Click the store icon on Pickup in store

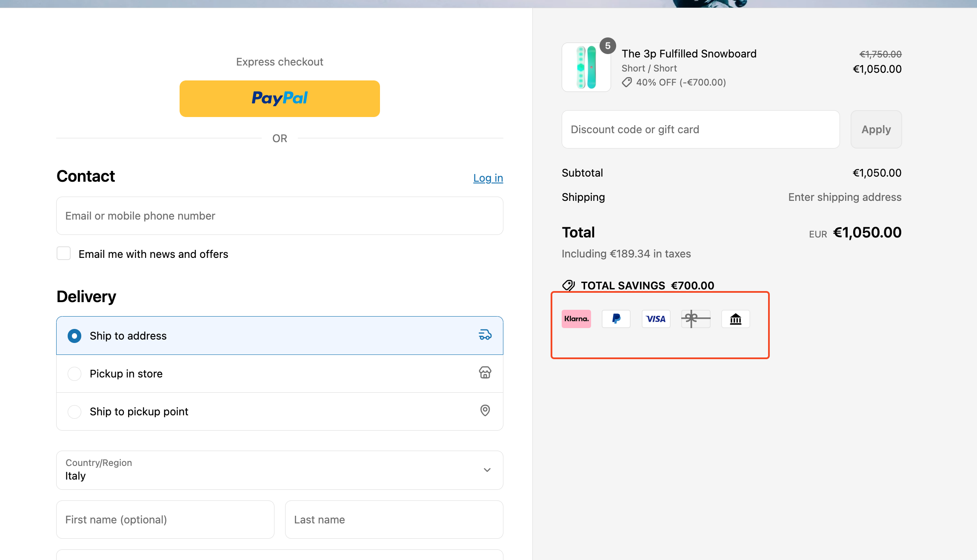[x=485, y=373]
